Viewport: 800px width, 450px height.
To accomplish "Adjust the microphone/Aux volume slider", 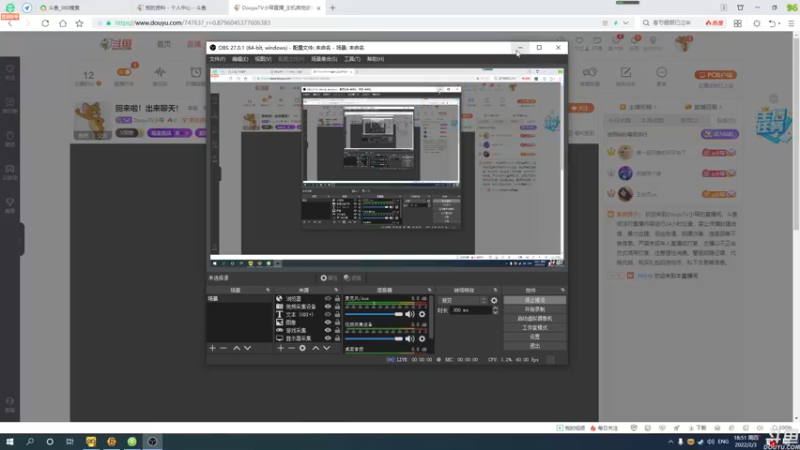I will click(x=374, y=314).
